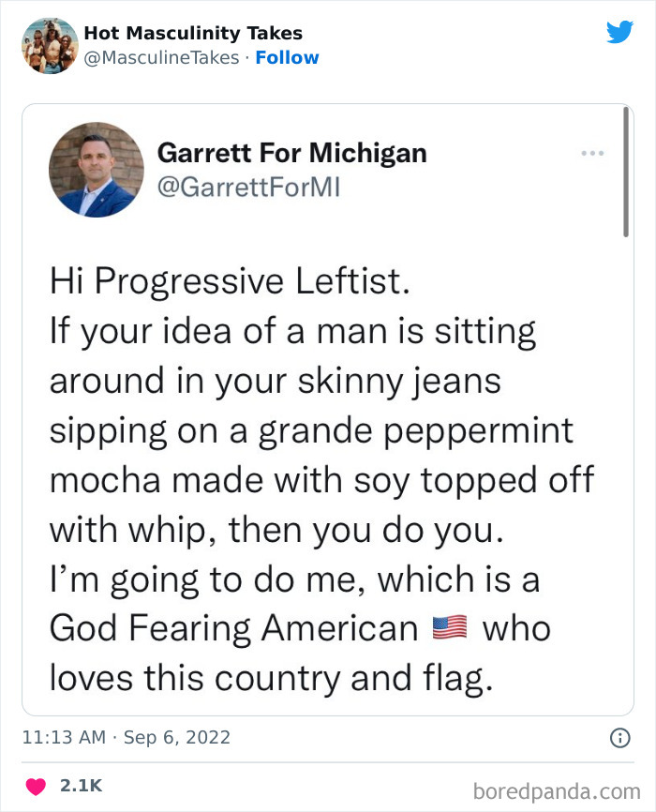Open the three-dot menu on Garrett's tweet
This screenshot has height=812, width=656.
(x=591, y=153)
